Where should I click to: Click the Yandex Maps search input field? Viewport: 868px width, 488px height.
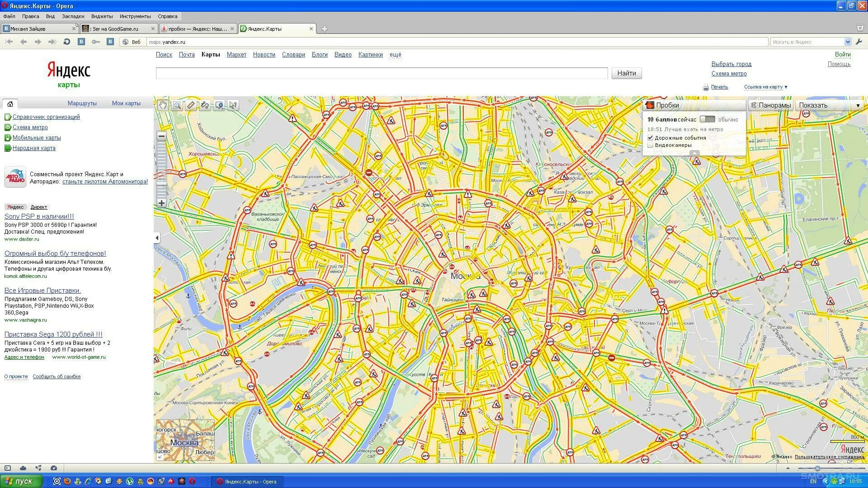tap(382, 73)
